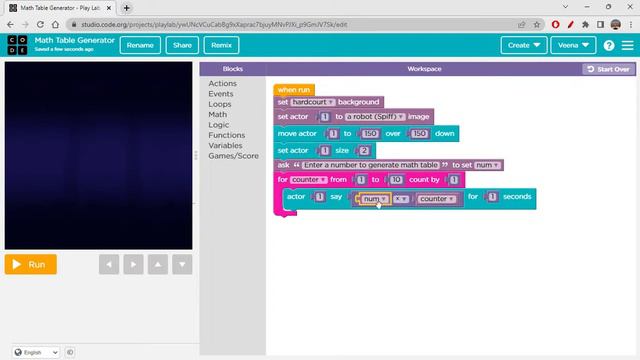This screenshot has width=640, height=360.
Task: Click the Code.org logo
Action: (x=17, y=45)
